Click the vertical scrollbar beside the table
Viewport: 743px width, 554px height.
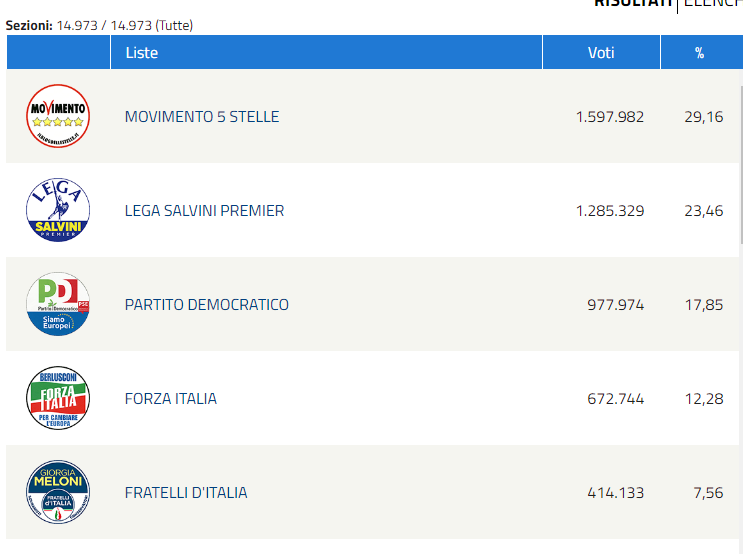741,164
